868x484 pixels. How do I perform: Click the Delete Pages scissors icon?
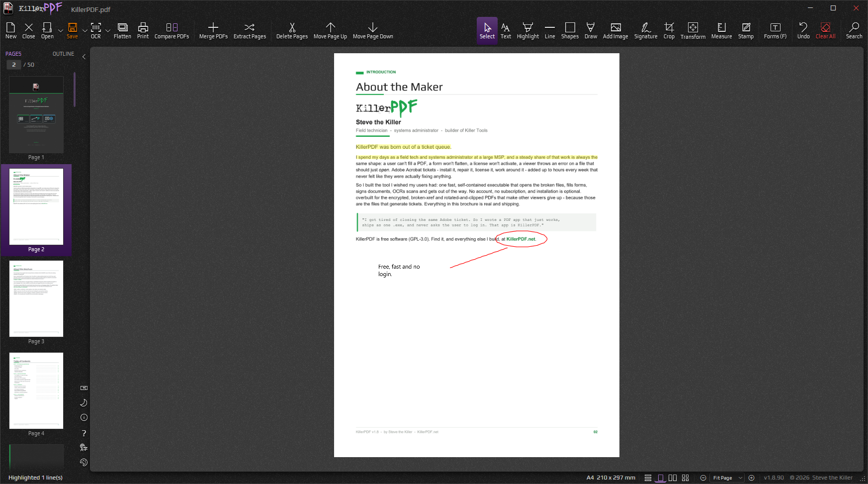point(292,30)
